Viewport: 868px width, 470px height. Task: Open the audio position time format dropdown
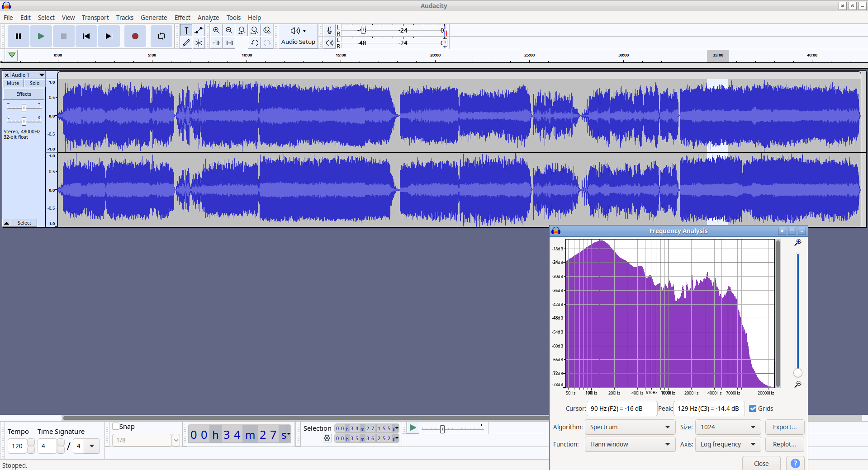click(289, 434)
